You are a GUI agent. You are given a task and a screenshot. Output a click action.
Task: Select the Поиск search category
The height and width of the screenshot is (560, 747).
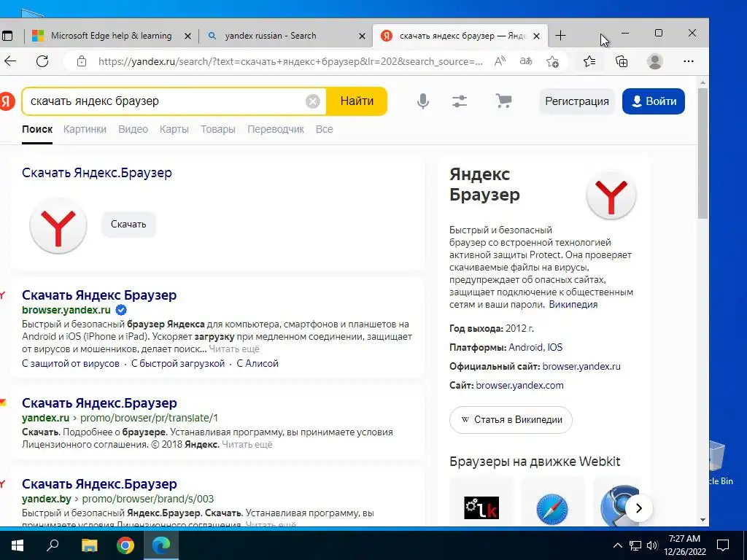(37, 129)
